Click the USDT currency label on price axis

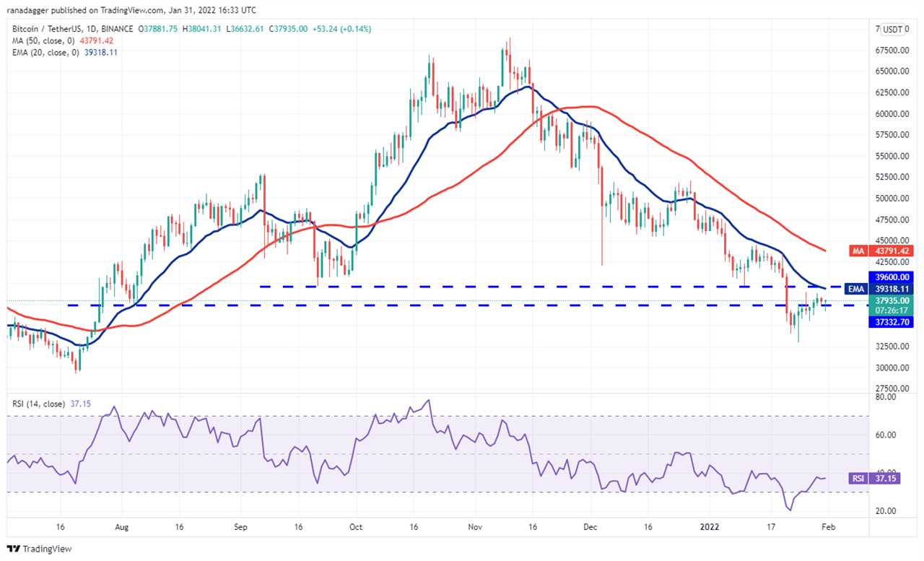tap(894, 29)
